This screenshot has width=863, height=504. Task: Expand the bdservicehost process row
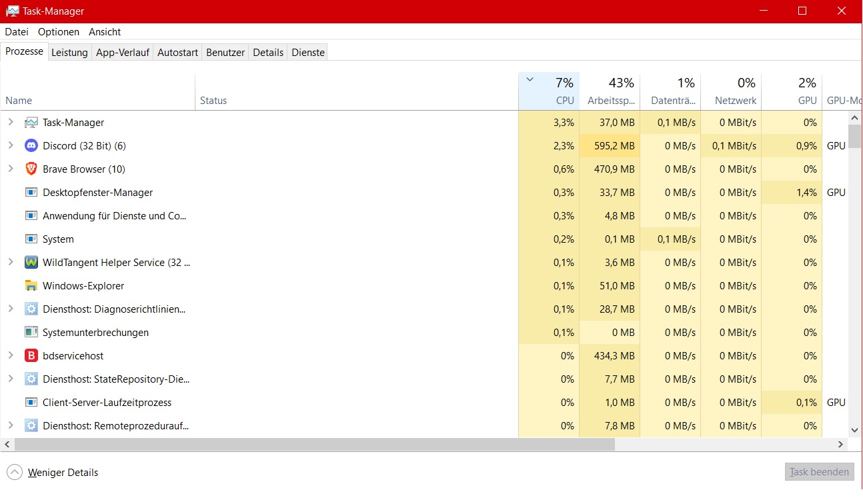click(11, 356)
